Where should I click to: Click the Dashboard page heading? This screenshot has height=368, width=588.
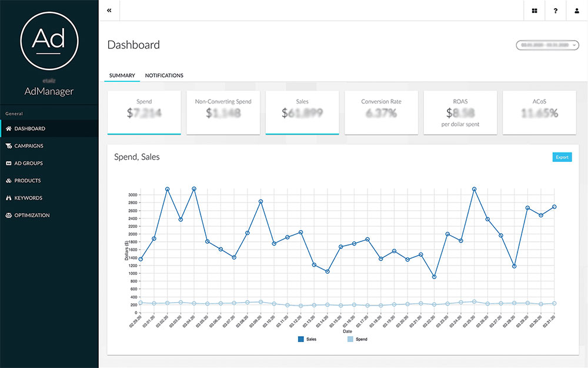pyautogui.click(x=133, y=45)
